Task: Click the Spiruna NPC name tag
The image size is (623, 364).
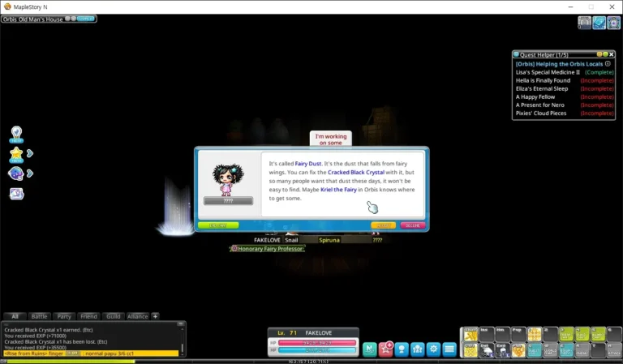Action: coord(329,240)
